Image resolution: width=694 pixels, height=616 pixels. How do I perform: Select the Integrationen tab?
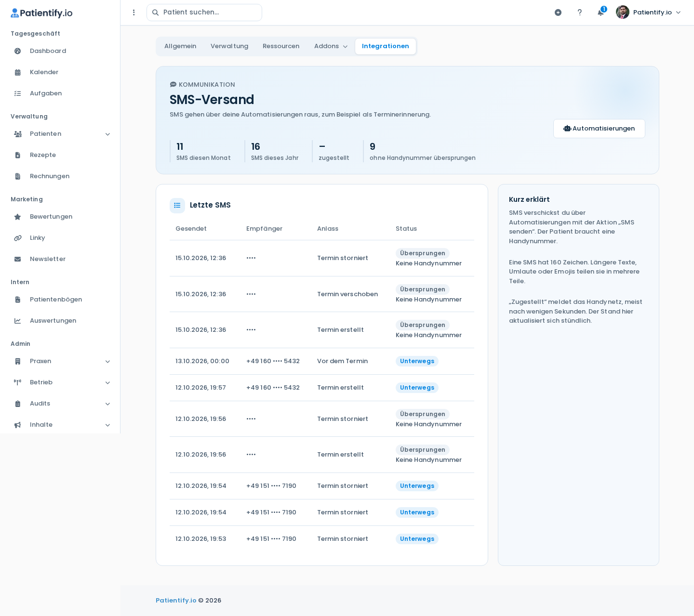pyautogui.click(x=386, y=46)
